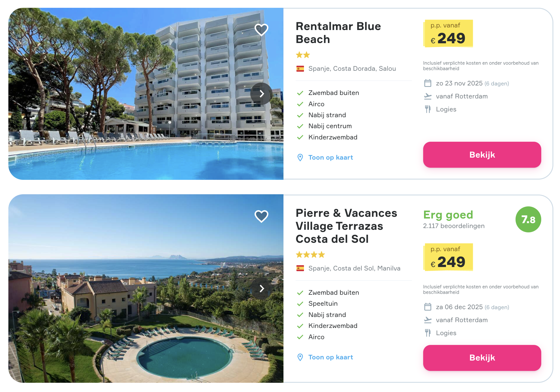Click the map pin icon beside Toon op kaart
Viewport: 560px width, 392px height.
300,158
